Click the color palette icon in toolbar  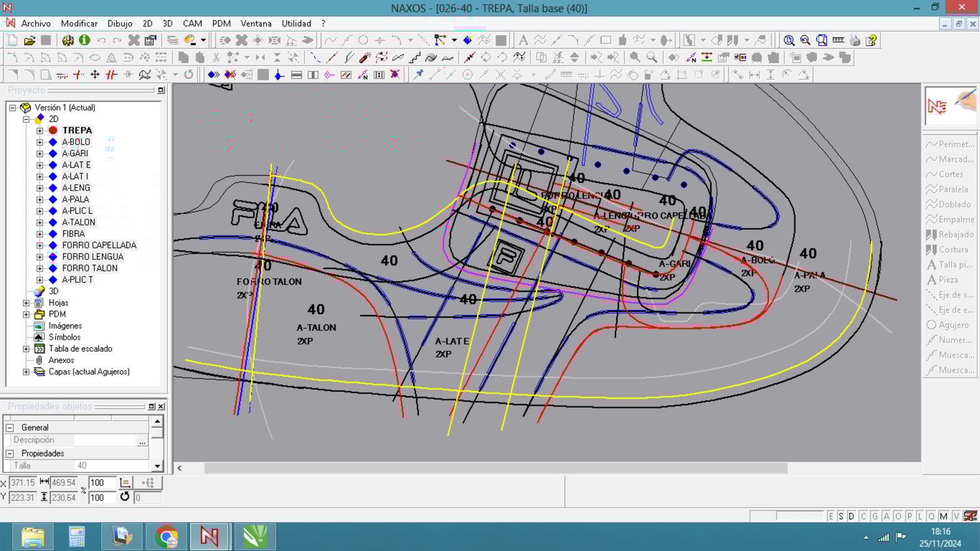coord(190,41)
